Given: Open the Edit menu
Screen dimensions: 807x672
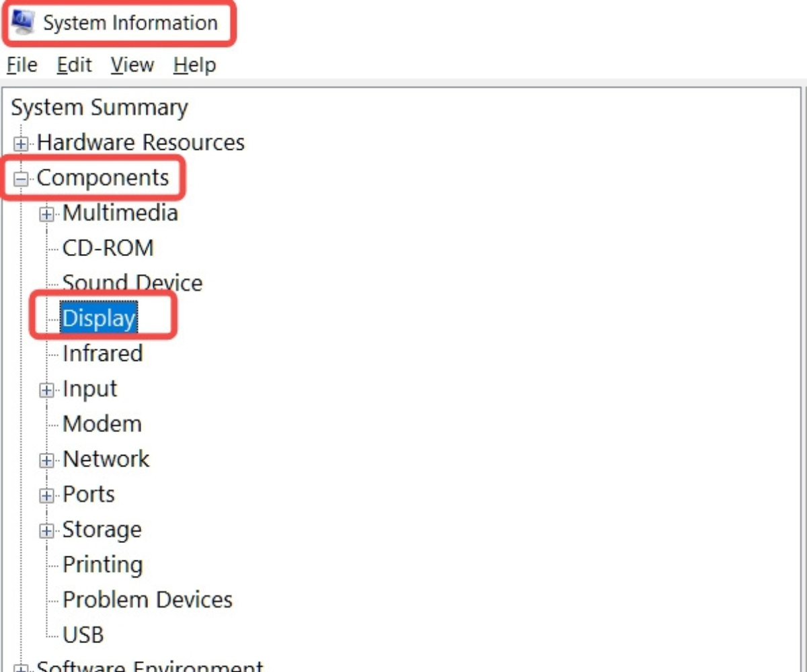Looking at the screenshot, I should pos(74,65).
